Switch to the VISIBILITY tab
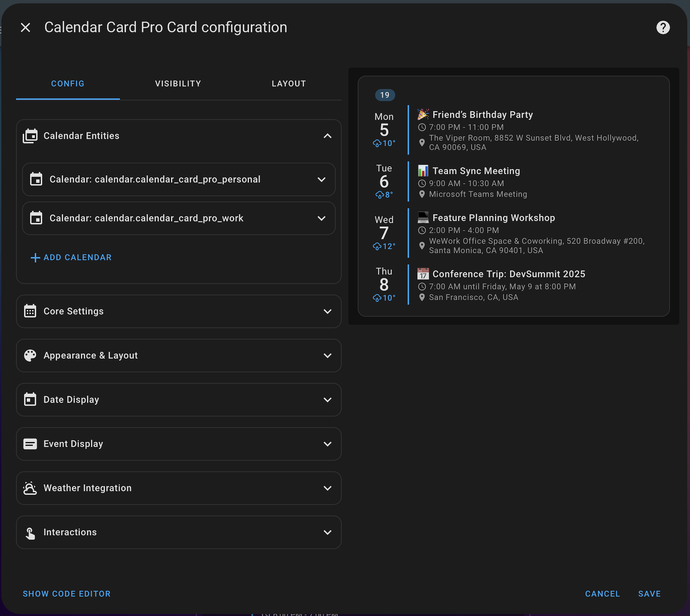 [178, 84]
